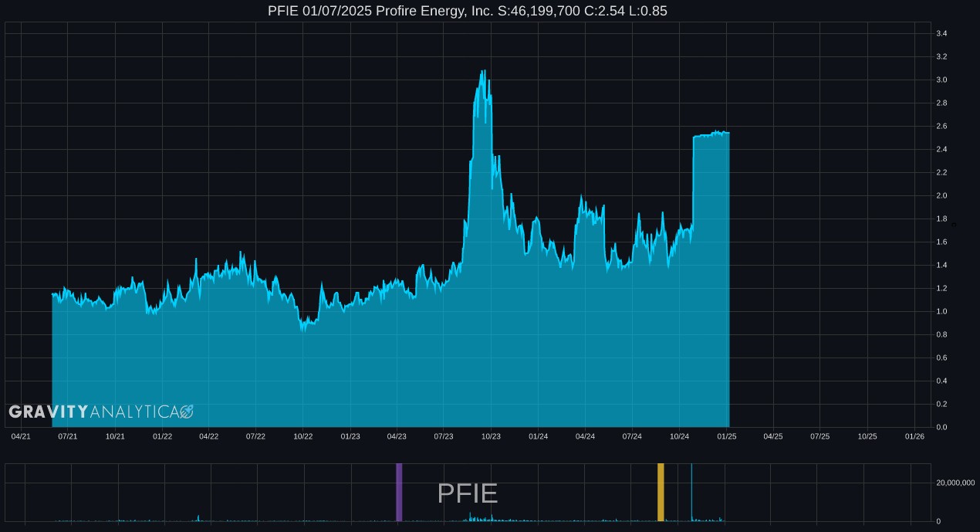Screen dimensions: 980x532
Task: Click the 04/24 date label
Action: 585,436
